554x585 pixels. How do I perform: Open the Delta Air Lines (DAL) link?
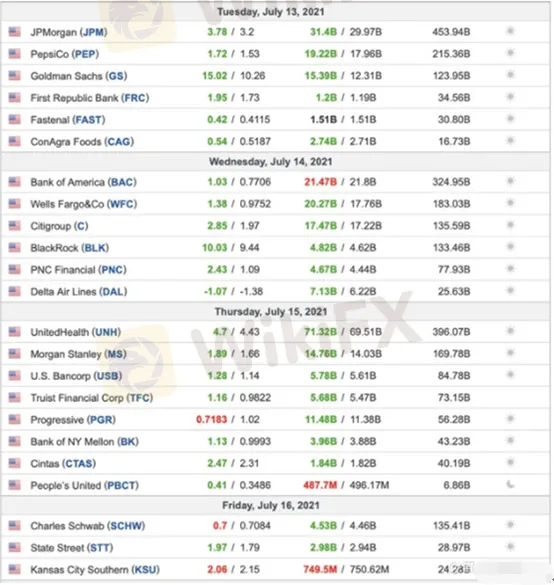(x=79, y=292)
